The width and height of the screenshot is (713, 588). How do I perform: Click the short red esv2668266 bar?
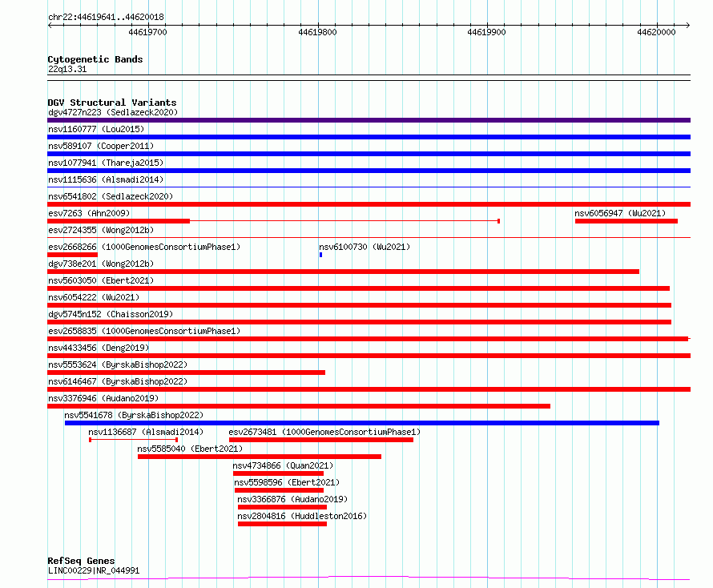pos(72,255)
